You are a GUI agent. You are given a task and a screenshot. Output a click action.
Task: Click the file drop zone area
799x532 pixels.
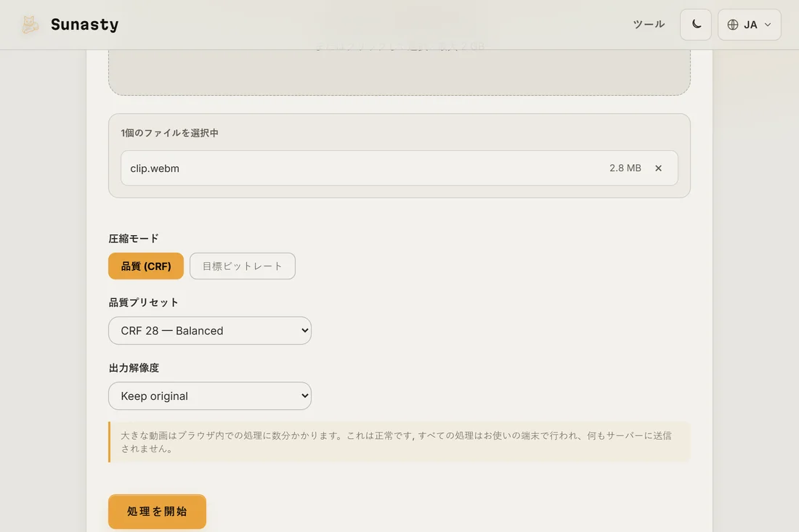pos(399,71)
